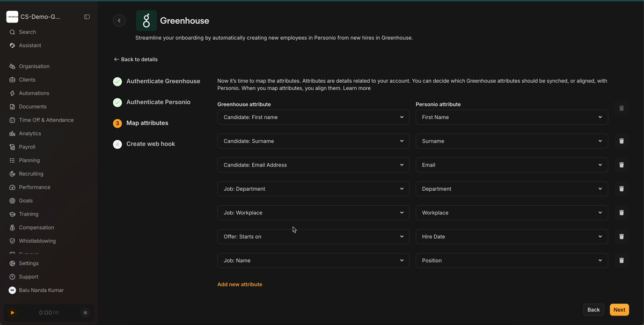The width and height of the screenshot is (644, 325).
Task: Click the back chevron beside Greenhouse logo
Action: [119, 20]
